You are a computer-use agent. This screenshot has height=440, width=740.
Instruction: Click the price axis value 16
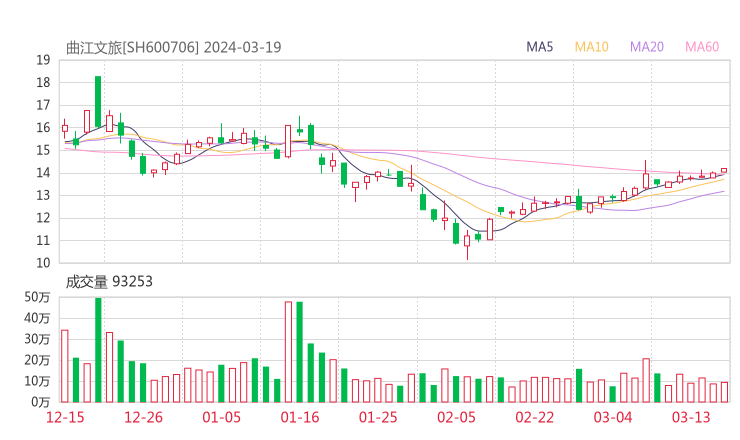click(43, 128)
